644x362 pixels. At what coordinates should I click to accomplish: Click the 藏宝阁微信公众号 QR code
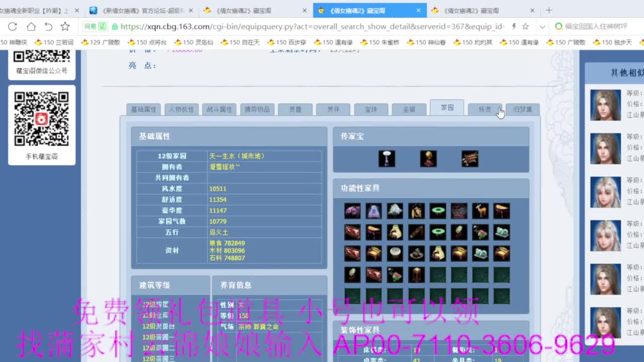(x=41, y=56)
